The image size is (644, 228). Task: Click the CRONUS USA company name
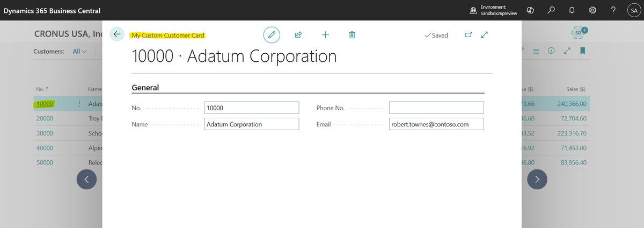[68, 34]
